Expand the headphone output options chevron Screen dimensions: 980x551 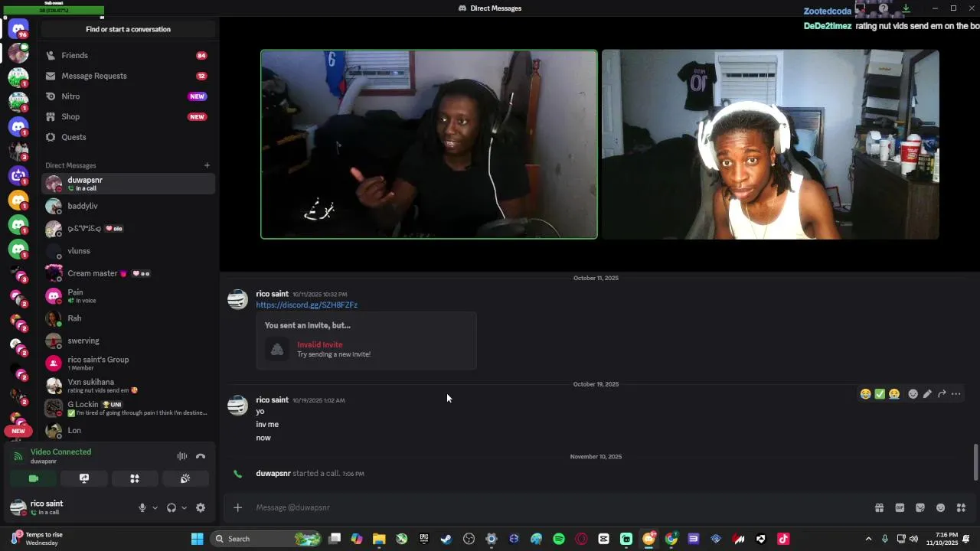click(x=184, y=507)
